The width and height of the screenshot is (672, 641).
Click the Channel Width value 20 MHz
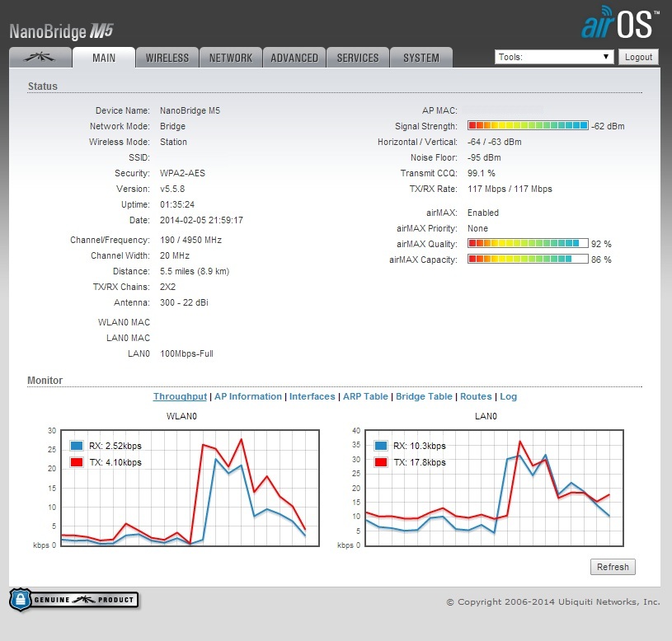(x=175, y=255)
